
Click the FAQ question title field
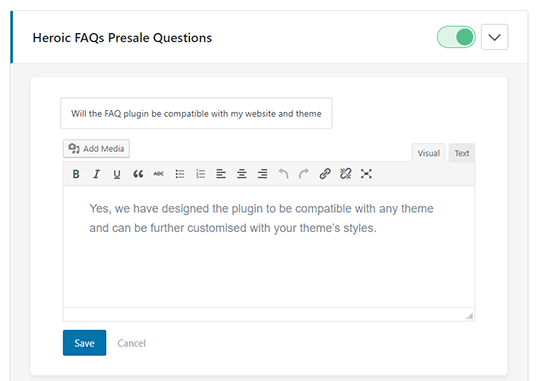pyautogui.click(x=196, y=113)
